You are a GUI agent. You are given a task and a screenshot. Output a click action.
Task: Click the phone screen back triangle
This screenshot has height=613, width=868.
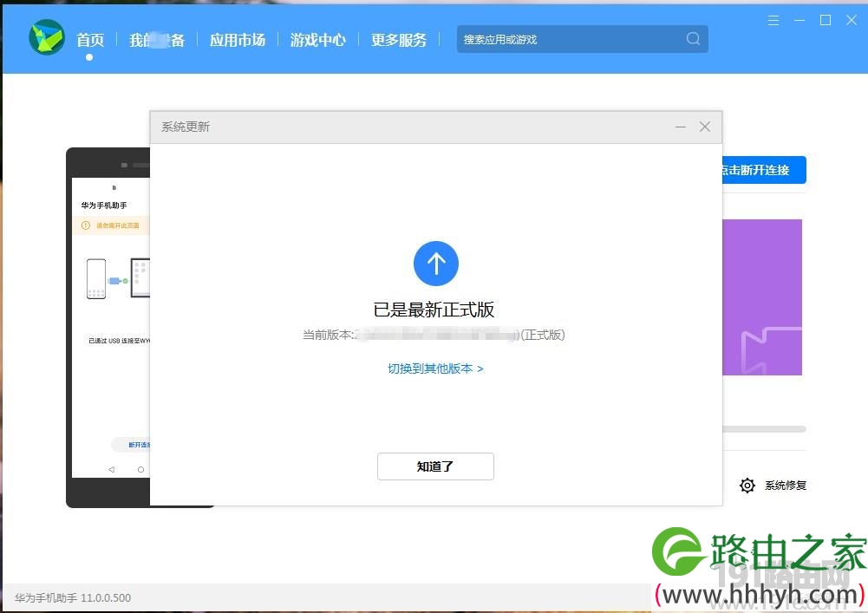coord(111,469)
